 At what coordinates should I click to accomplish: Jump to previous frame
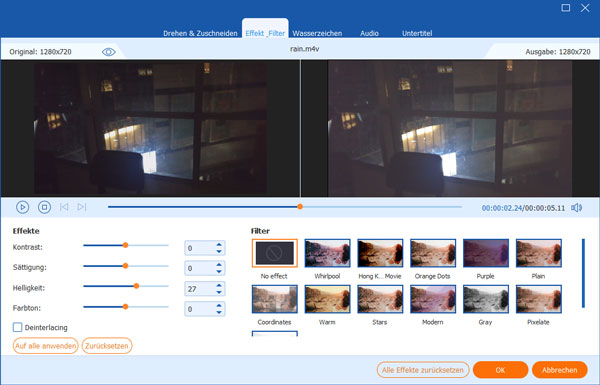pos(64,207)
